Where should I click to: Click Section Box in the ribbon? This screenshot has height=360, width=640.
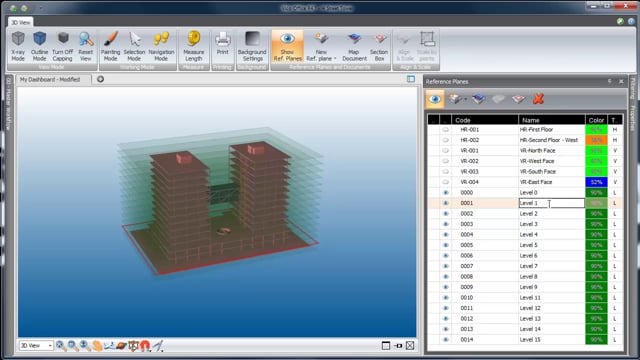[x=379, y=47]
